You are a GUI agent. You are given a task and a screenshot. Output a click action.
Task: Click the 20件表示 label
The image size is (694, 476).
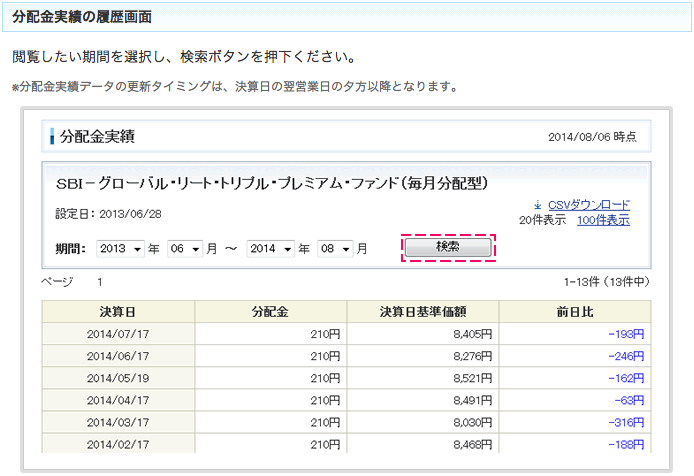(542, 220)
